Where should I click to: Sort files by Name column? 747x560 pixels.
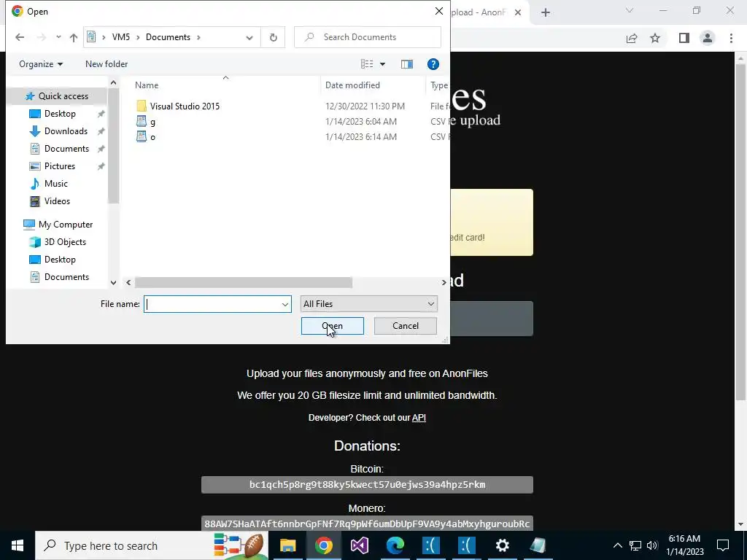(146, 85)
